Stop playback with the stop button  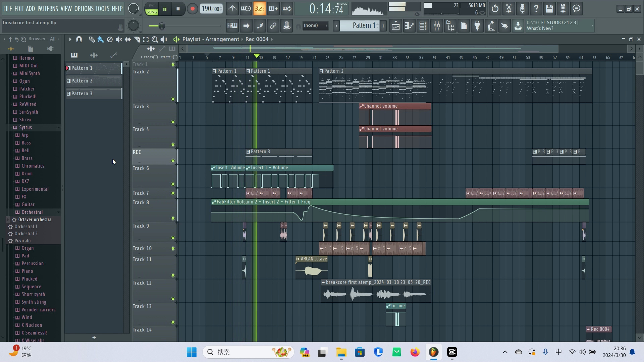[x=178, y=9]
